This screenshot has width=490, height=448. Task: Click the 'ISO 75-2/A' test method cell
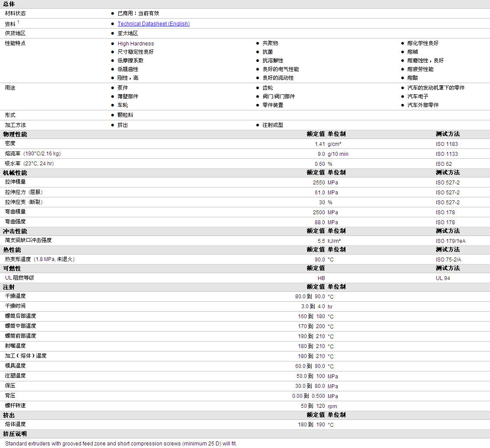pyautogui.click(x=448, y=260)
